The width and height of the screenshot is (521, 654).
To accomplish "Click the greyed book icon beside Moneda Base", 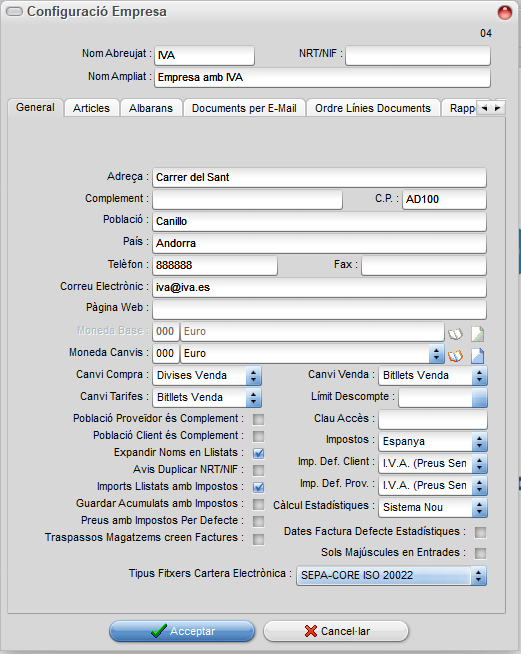I will tap(455, 334).
